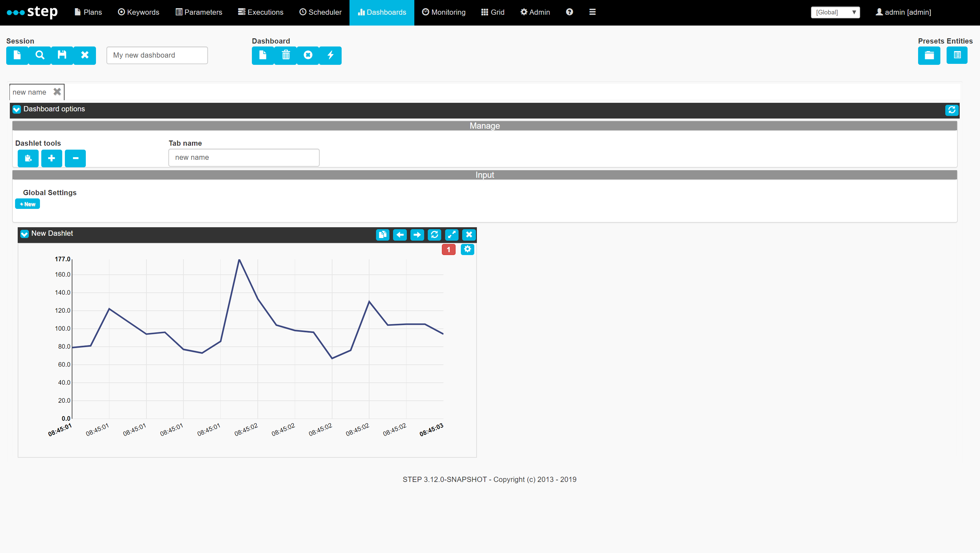Open the hamburger menu icon
The width and height of the screenshot is (980, 553).
[x=592, y=12]
